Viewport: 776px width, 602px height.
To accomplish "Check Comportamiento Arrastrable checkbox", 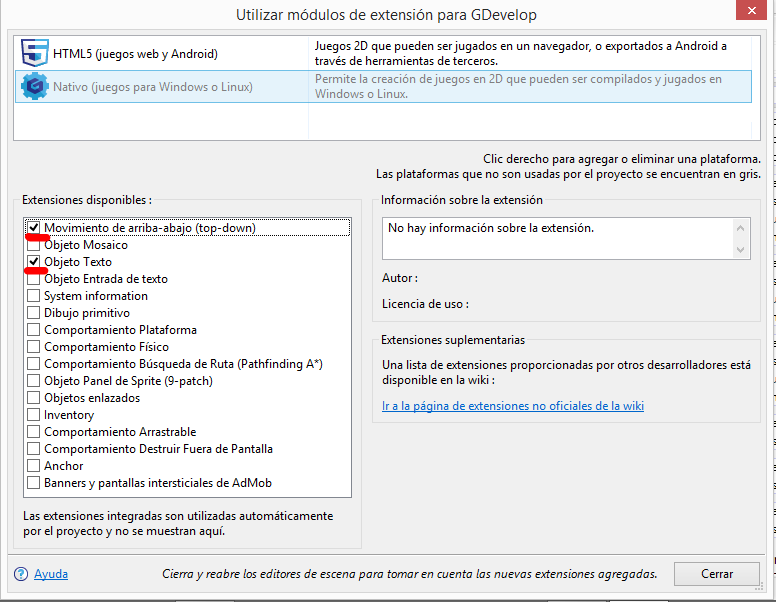I will [x=34, y=432].
